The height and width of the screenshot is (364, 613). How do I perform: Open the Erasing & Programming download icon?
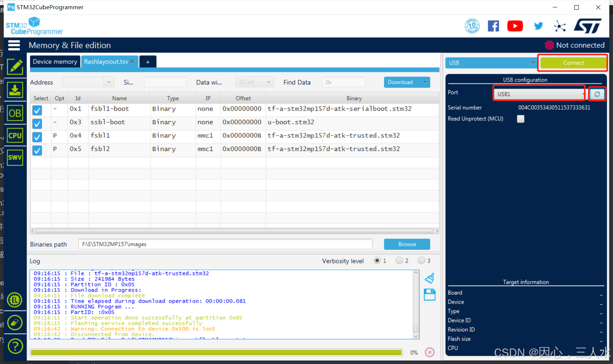point(15,90)
